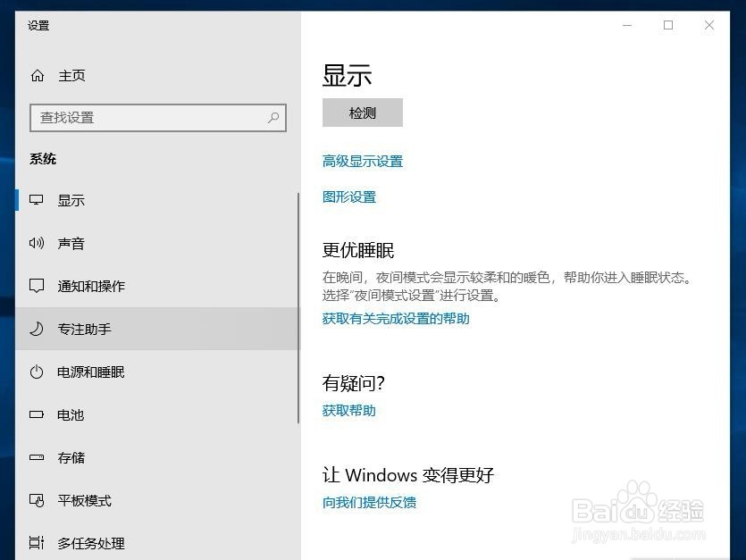Open 图形设置
The height and width of the screenshot is (560, 746).
pos(349,196)
